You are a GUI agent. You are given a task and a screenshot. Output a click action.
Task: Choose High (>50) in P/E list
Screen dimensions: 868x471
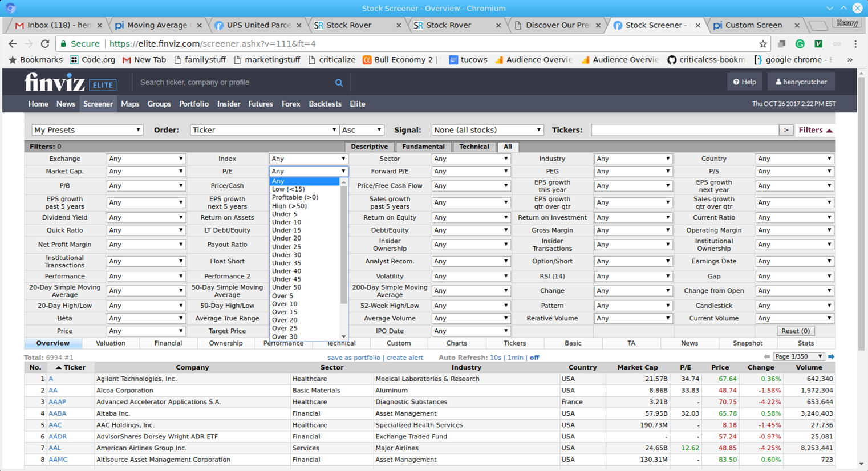(289, 206)
